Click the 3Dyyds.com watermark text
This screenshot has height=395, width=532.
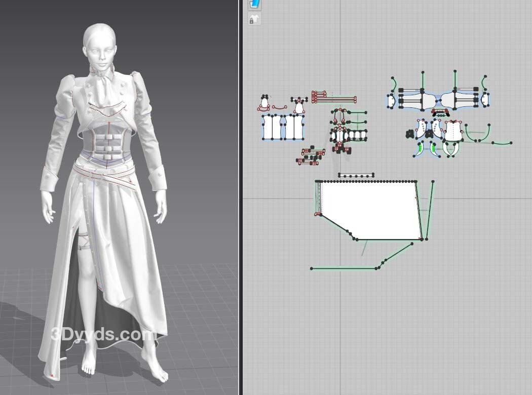tap(104, 335)
